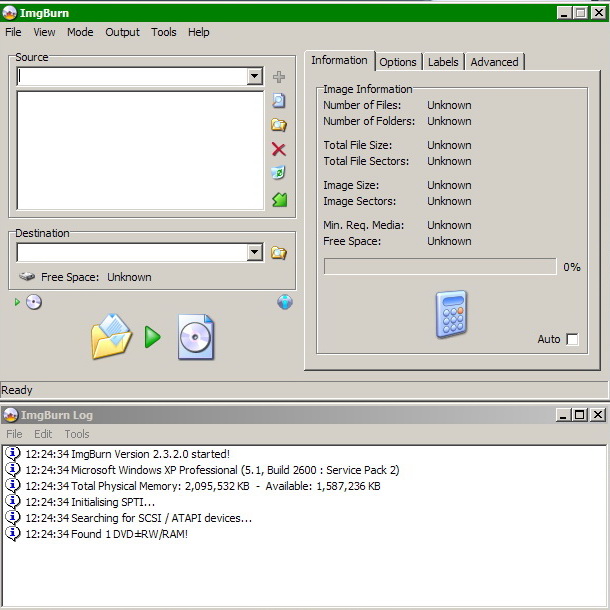Expand the Destination dropdown arrow
The height and width of the screenshot is (610, 610).
point(254,252)
